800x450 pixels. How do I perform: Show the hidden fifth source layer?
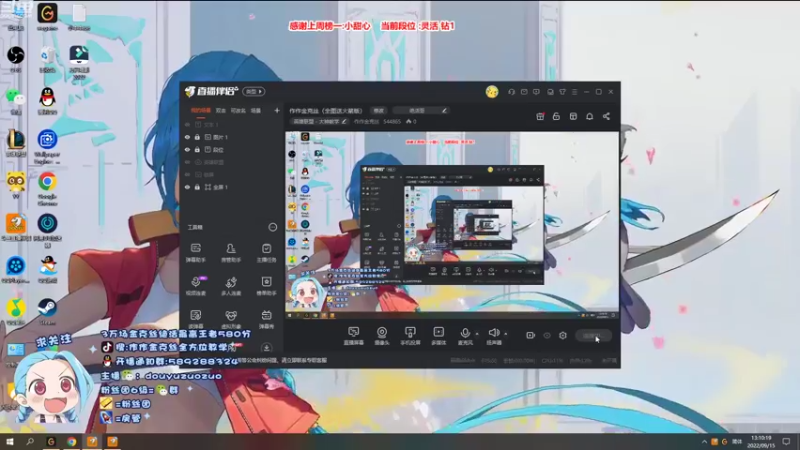[187, 174]
